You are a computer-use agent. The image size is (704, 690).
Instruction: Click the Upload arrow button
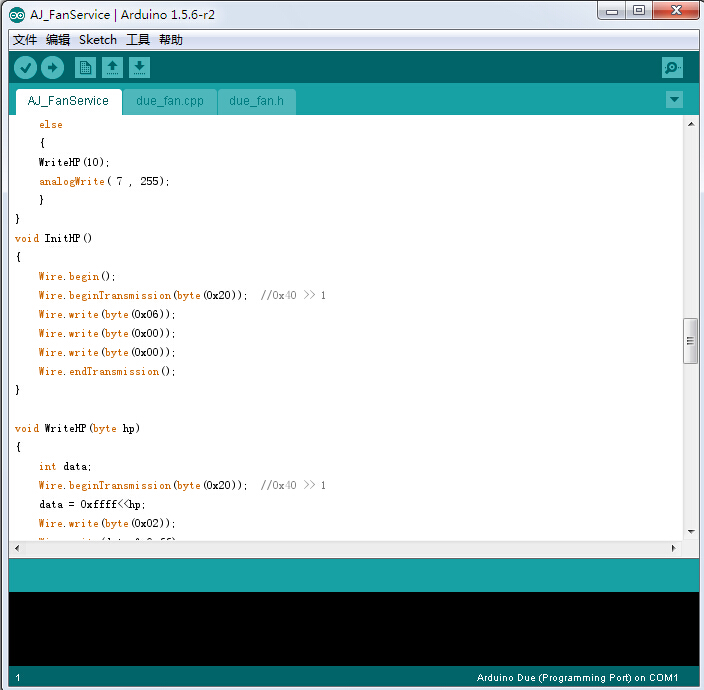52,67
